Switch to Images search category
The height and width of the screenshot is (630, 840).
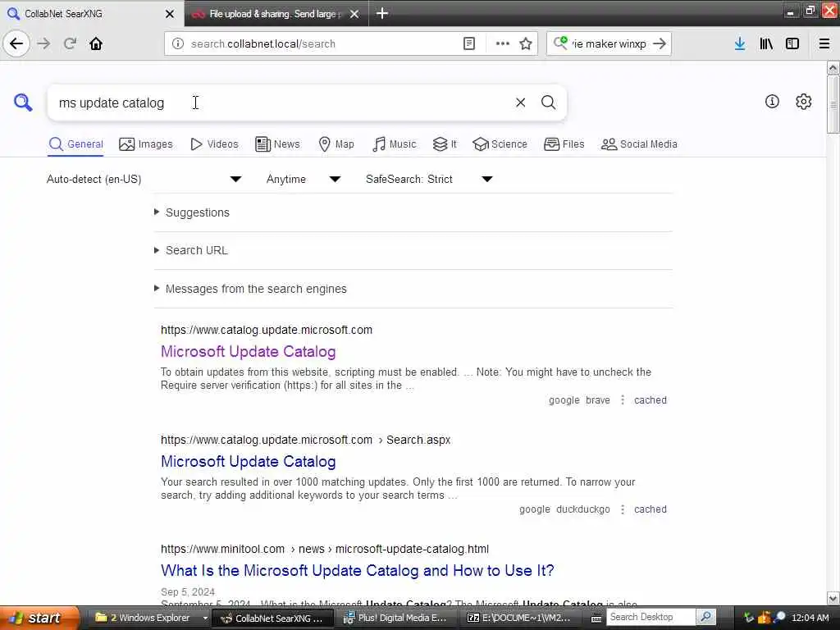pos(146,144)
